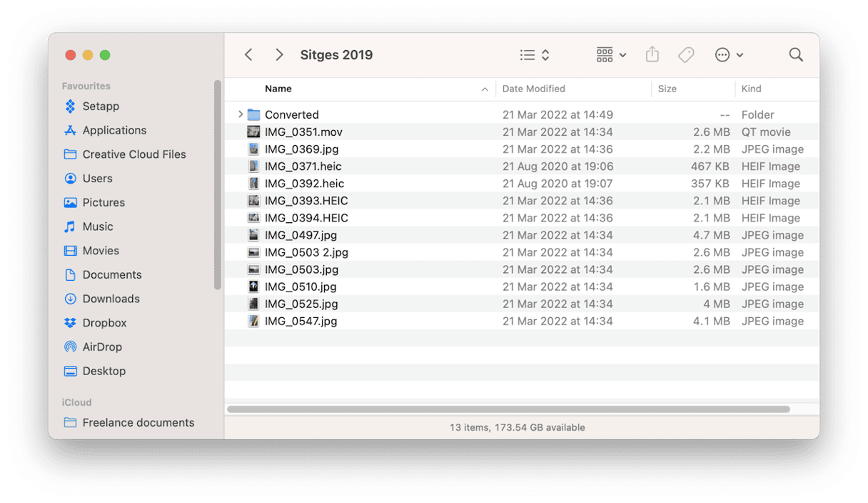The image size is (868, 503).
Task: Click the Search magnifier icon
Action: click(x=796, y=55)
